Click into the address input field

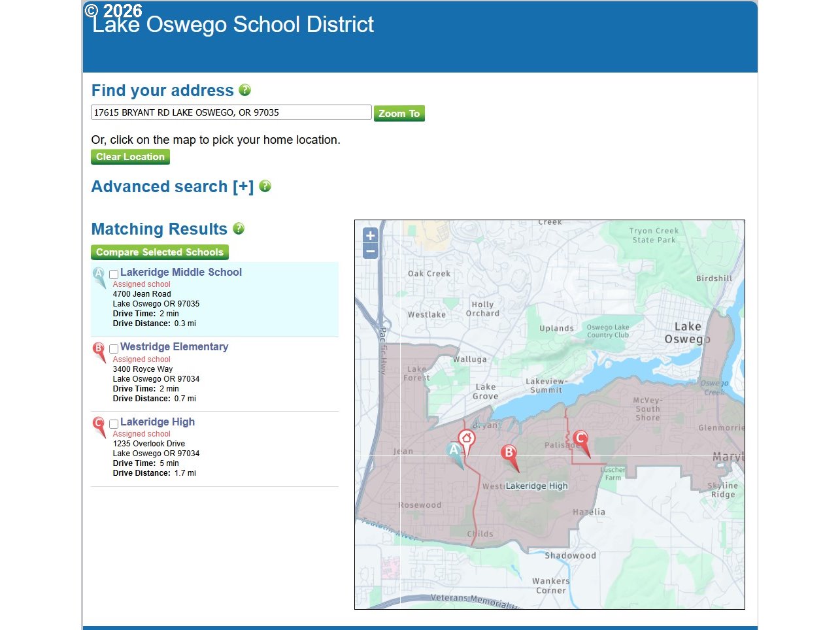click(x=231, y=112)
